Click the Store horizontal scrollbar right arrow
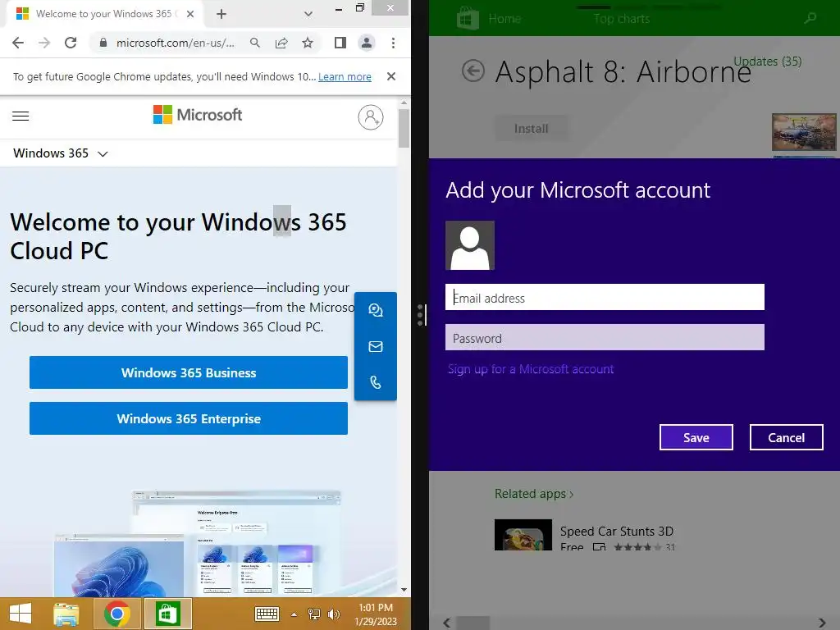This screenshot has width=840, height=630. click(x=822, y=623)
